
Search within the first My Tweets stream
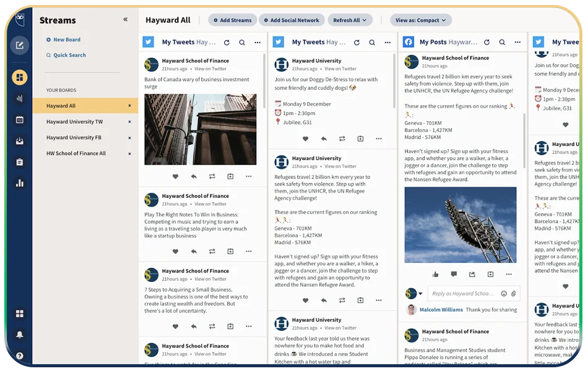point(242,42)
